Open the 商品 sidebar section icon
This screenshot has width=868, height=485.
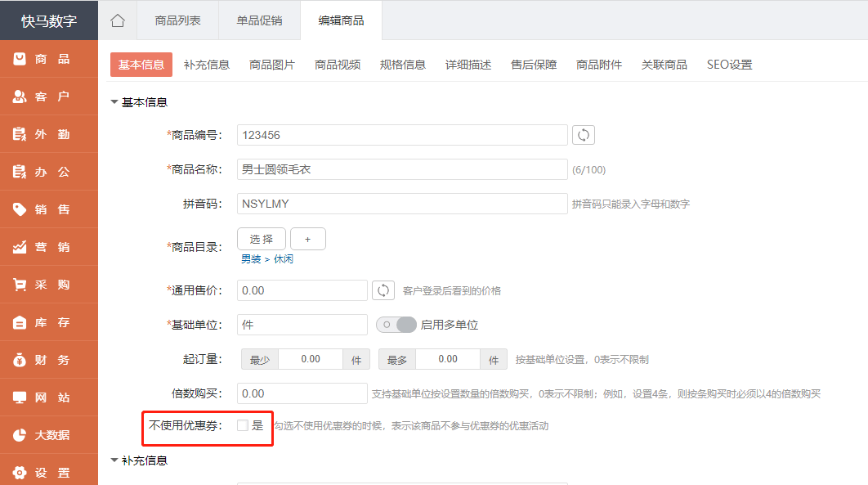pos(20,59)
